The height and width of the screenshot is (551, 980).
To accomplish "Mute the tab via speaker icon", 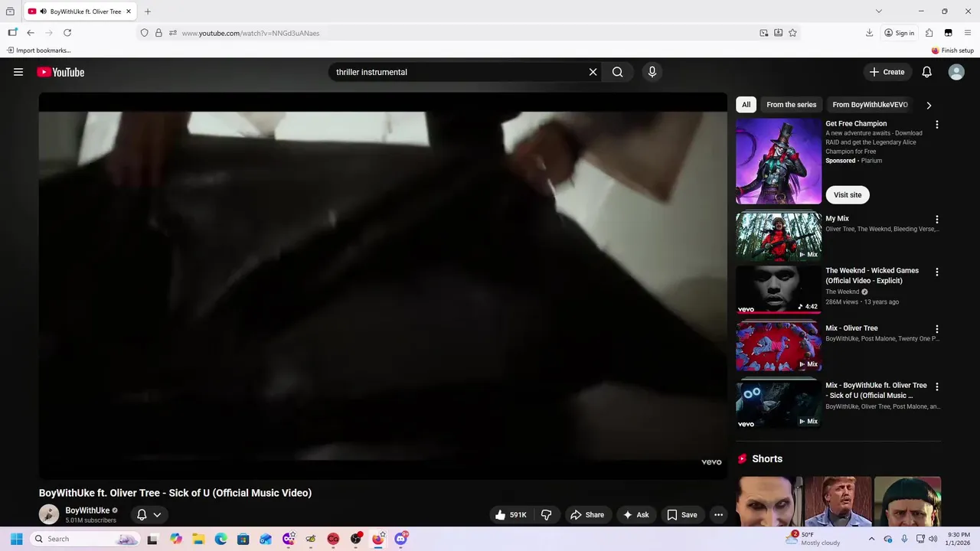I will (43, 11).
